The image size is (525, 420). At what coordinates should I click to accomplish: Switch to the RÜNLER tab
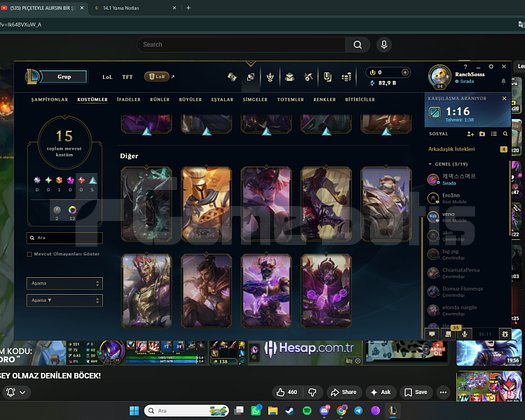point(160,99)
